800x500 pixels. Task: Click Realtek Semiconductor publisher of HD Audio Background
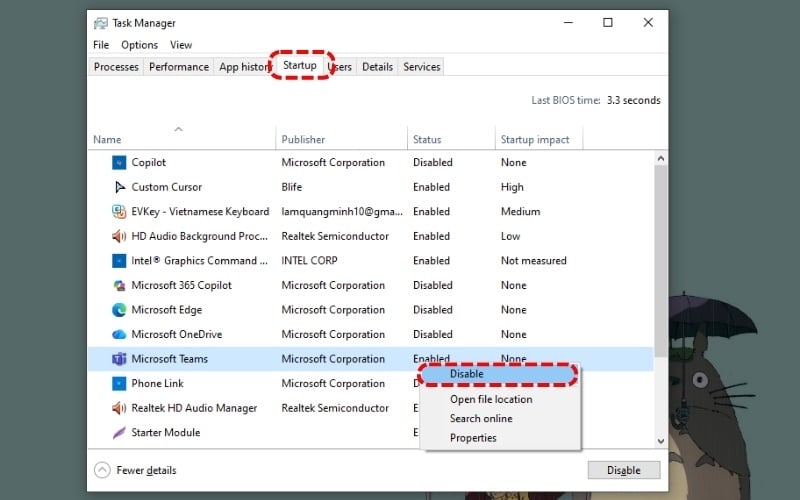pyautogui.click(x=335, y=236)
